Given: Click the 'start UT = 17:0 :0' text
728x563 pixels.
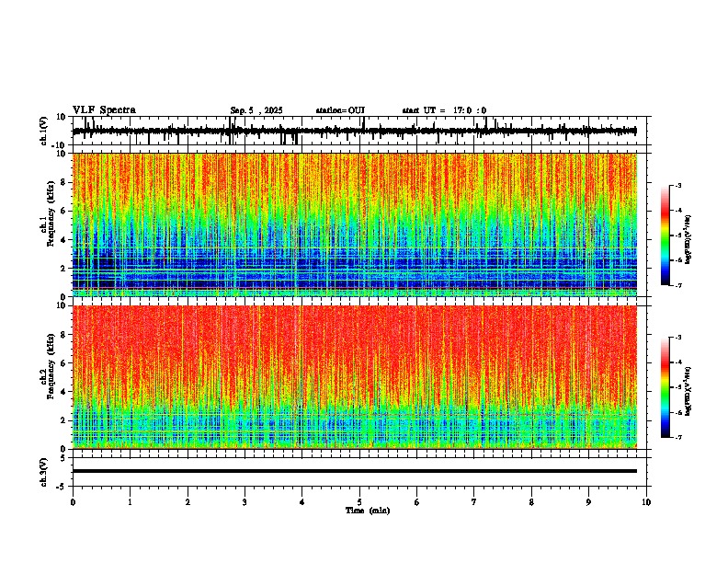Looking at the screenshot, I should coord(444,110).
